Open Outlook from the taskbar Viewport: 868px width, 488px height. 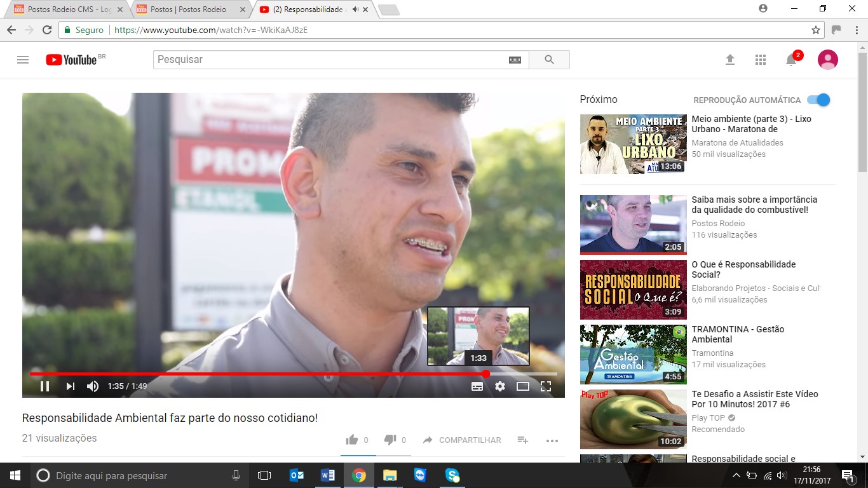pyautogui.click(x=297, y=475)
